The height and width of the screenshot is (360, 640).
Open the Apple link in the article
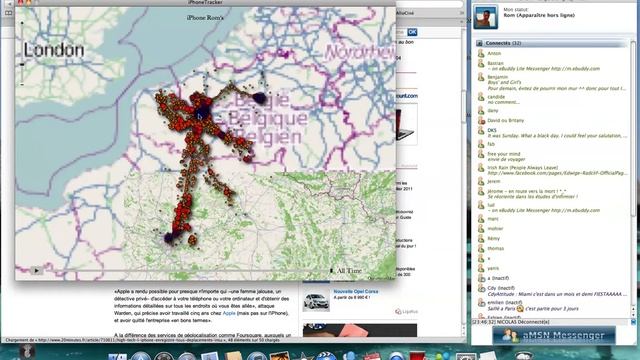(229, 313)
